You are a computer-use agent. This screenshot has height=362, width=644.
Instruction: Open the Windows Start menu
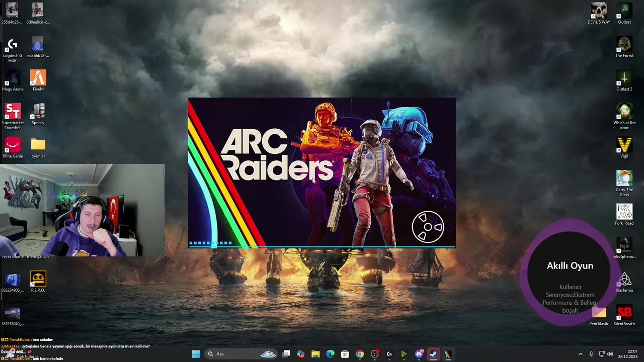196,354
